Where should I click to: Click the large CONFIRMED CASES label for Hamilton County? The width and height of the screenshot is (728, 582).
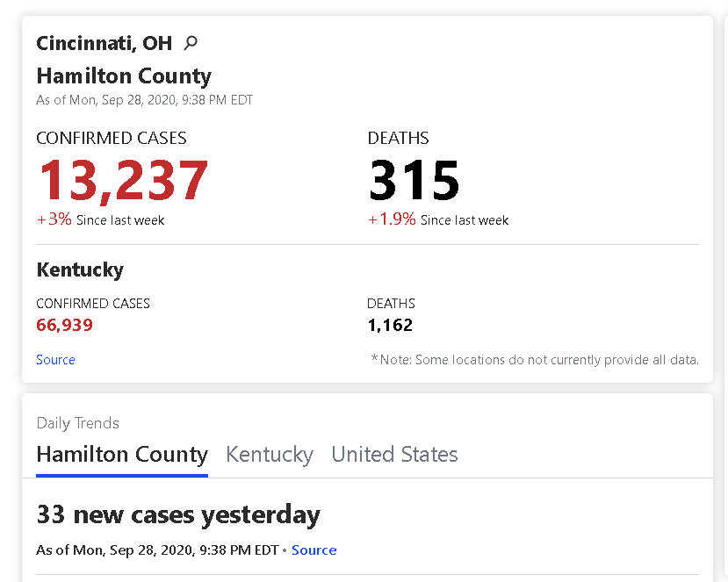112,139
